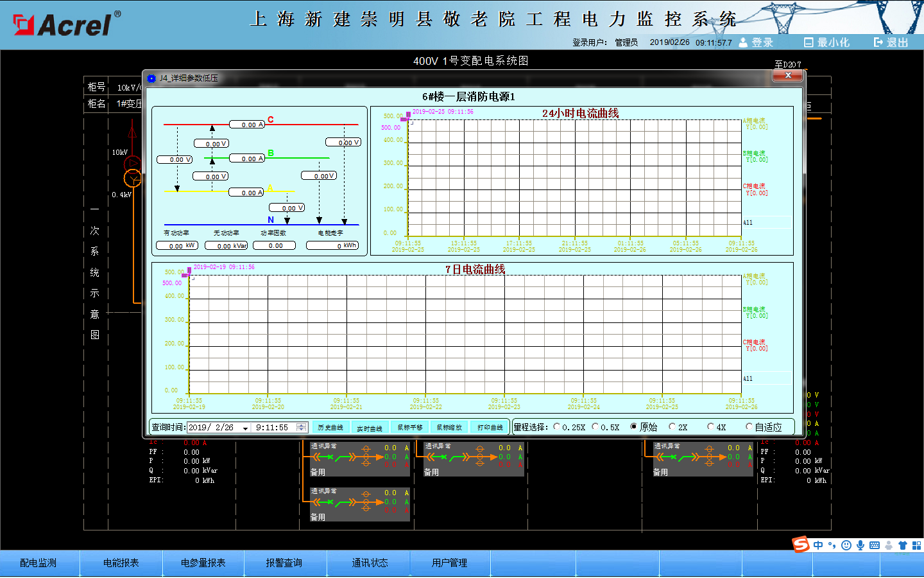Click the Sogou input method S logo
This screenshot has height=578, width=924.
pyautogui.click(x=801, y=545)
